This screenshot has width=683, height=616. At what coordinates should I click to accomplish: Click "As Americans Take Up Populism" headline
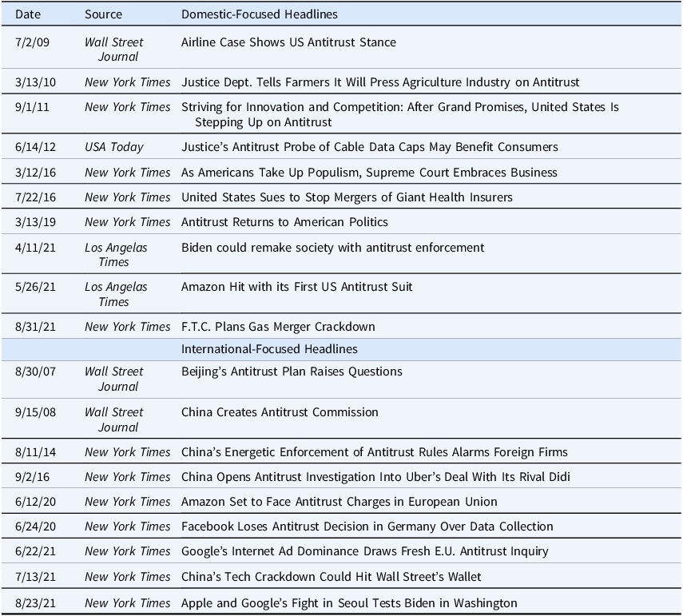click(x=369, y=173)
